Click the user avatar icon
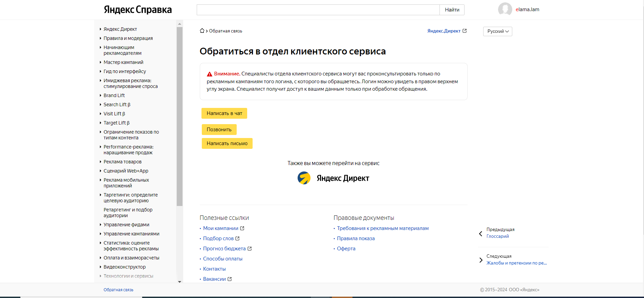The width and height of the screenshot is (644, 298). pyautogui.click(x=505, y=9)
